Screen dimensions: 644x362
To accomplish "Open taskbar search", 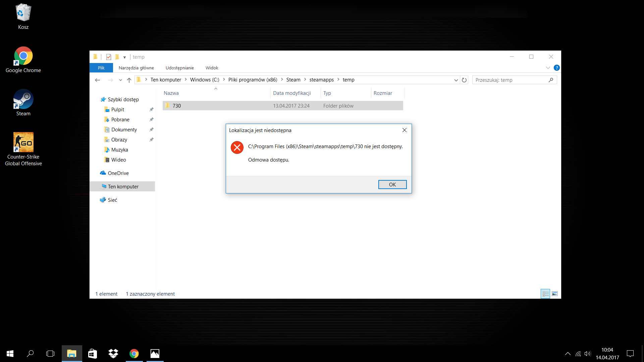I will point(30,354).
